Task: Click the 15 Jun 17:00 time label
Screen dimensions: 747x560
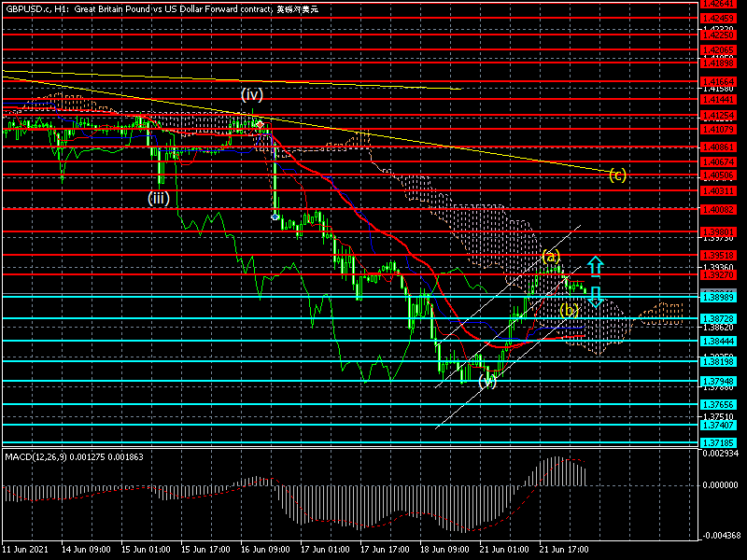Action: coord(205,549)
